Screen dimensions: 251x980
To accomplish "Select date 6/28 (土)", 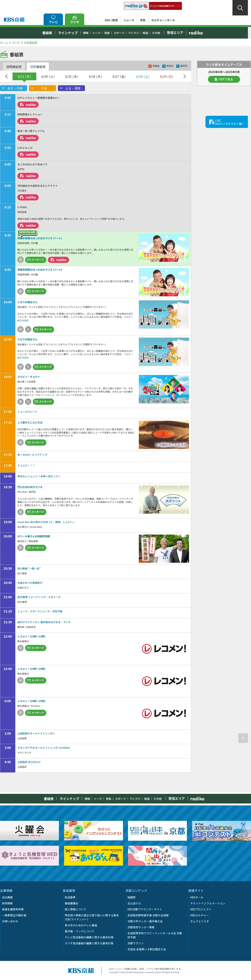I will 143,76.
